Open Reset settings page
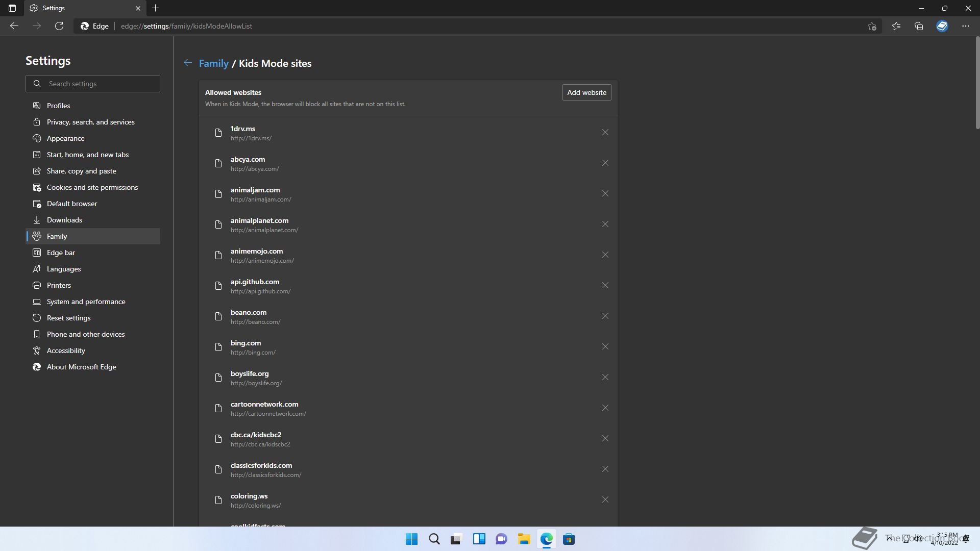Viewport: 980px width, 551px height. point(93,318)
